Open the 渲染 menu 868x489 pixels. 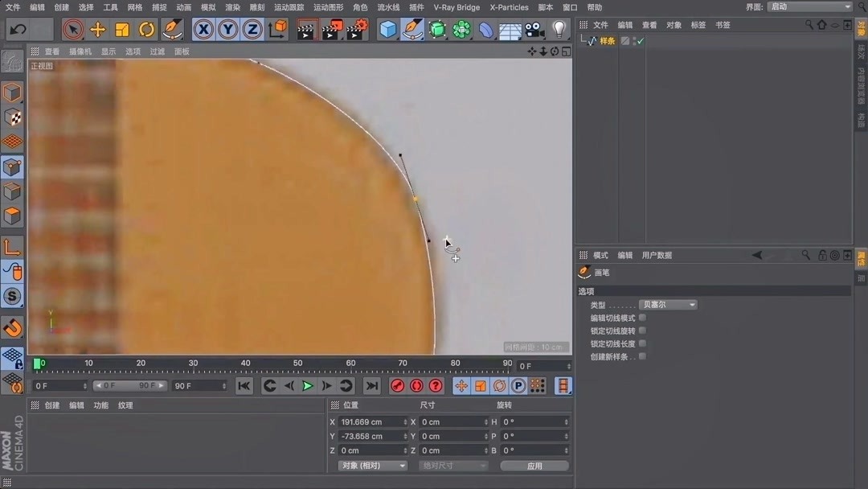(232, 7)
